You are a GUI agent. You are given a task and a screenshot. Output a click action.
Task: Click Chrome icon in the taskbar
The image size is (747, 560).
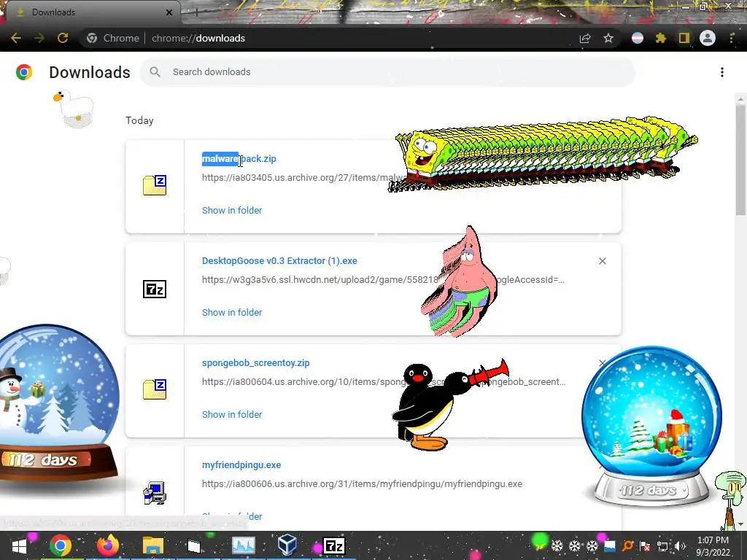[x=61, y=545]
